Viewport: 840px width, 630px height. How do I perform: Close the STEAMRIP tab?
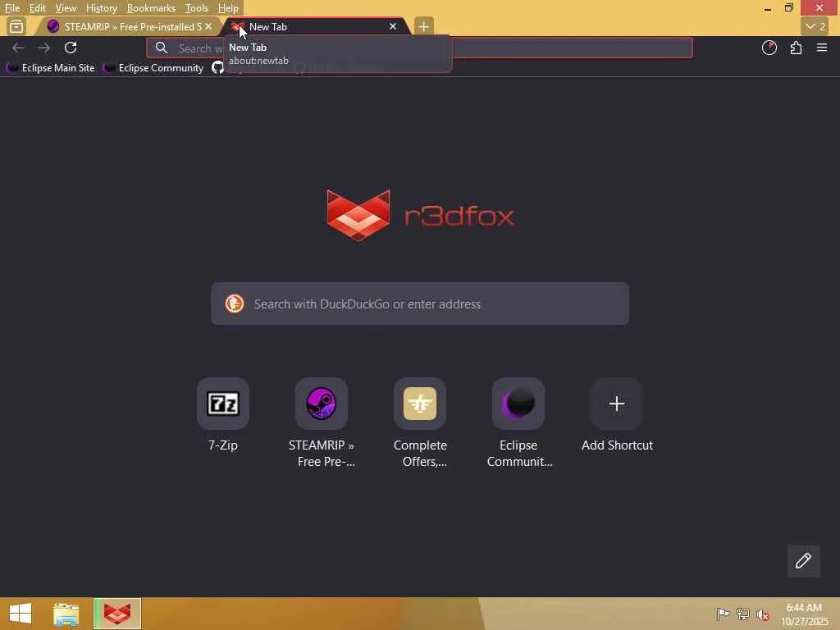(208, 26)
